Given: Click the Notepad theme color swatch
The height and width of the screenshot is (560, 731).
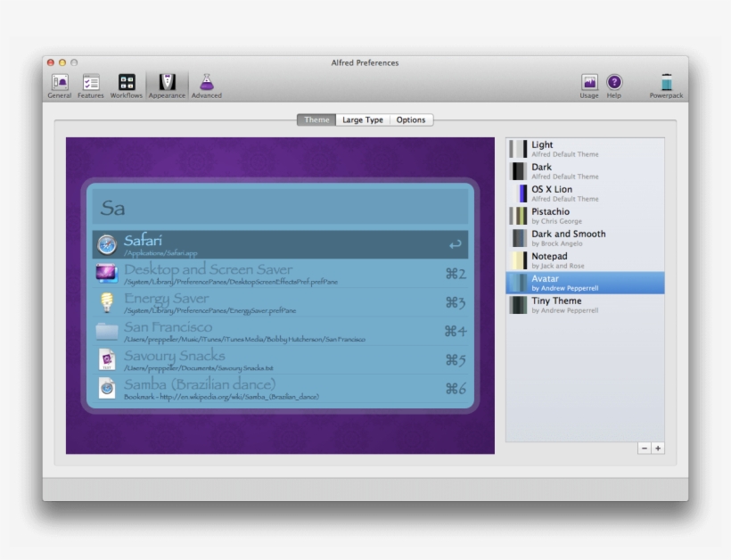Looking at the screenshot, I should tap(518, 260).
